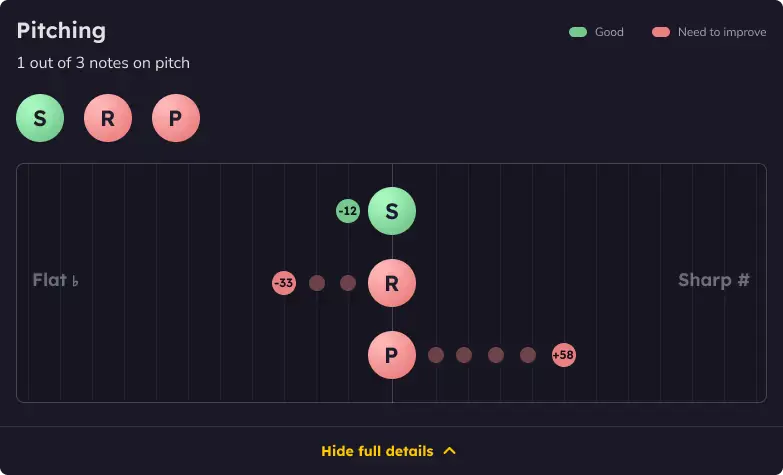The height and width of the screenshot is (475, 783).
Task: Click the green Good legend swatch
Action: point(578,32)
